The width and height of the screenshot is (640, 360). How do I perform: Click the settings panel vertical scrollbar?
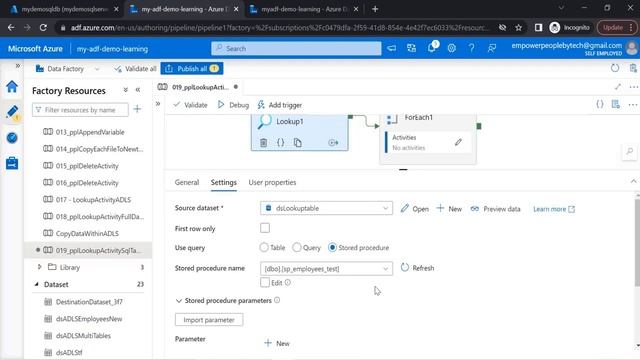[x=637, y=241]
